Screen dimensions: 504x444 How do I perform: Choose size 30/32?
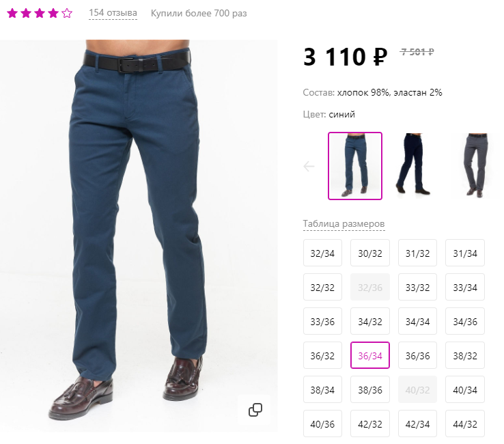(370, 253)
